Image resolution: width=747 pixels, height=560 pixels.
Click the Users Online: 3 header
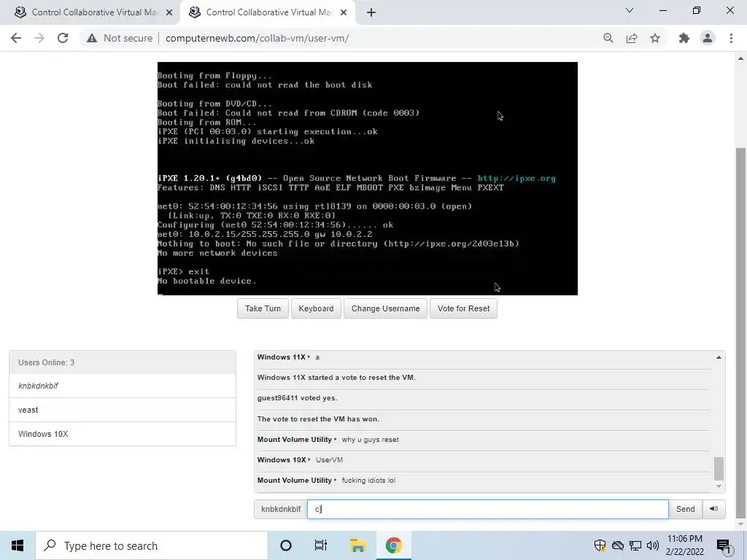123,362
